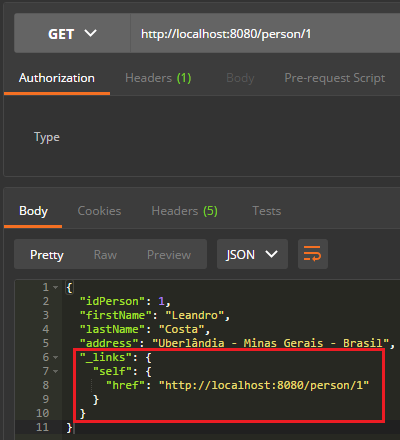The width and height of the screenshot is (400, 440).
Task: Open the Pre-request Script tab
Action: click(x=335, y=78)
